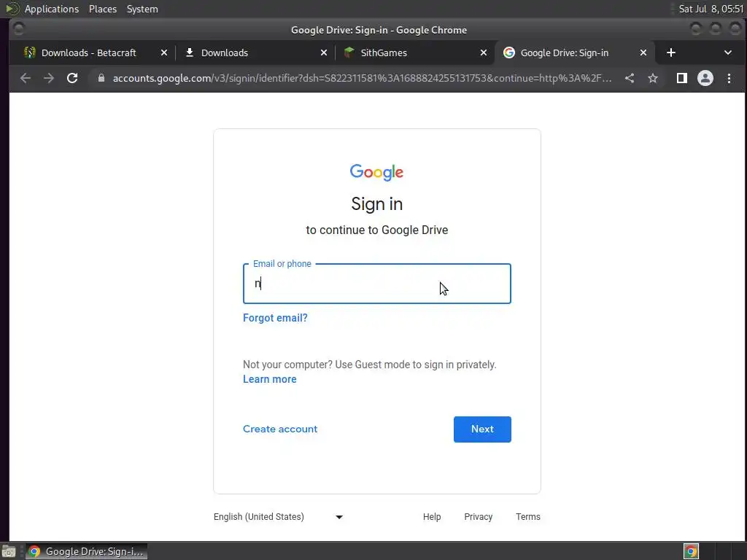Screen dimensions: 747x560
Task: Click the Google logo
Action: (x=377, y=172)
